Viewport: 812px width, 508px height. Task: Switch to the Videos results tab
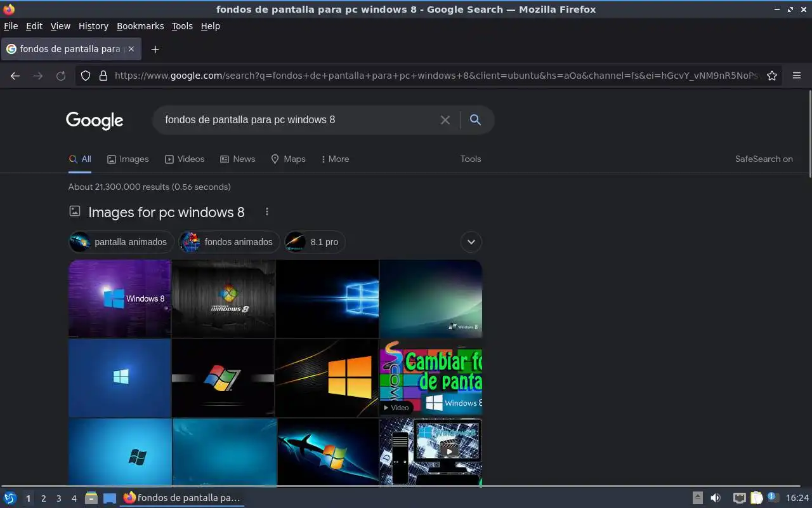[185, 159]
